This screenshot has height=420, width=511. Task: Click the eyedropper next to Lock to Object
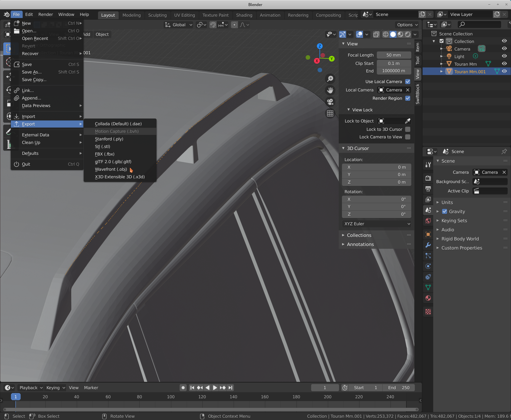pyautogui.click(x=407, y=121)
